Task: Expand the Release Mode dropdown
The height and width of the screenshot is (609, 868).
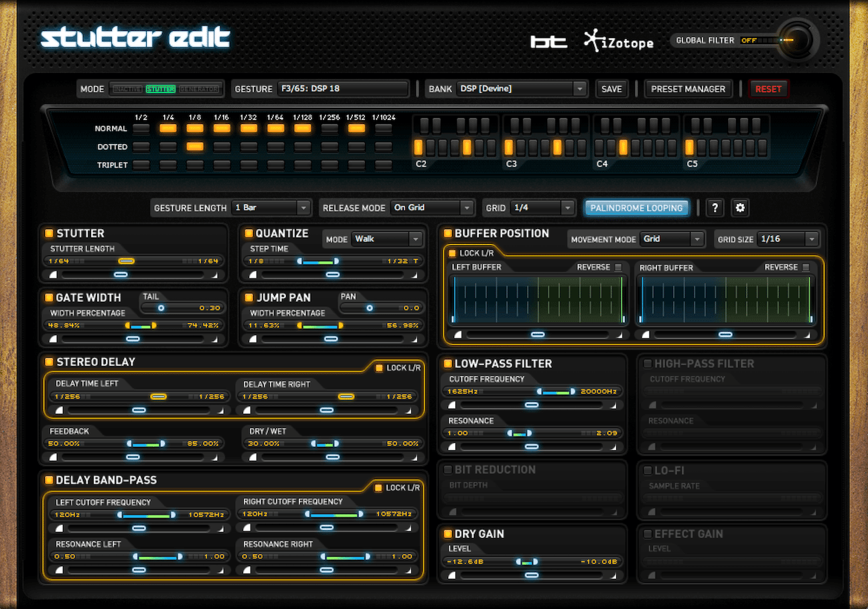Action: click(432, 208)
